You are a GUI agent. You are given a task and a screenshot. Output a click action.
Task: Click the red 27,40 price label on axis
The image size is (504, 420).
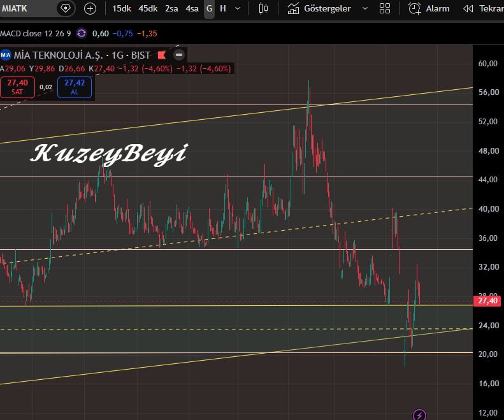[x=487, y=301]
